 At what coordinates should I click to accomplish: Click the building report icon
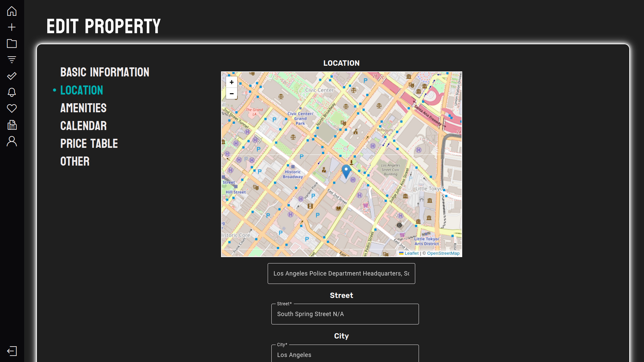click(12, 125)
